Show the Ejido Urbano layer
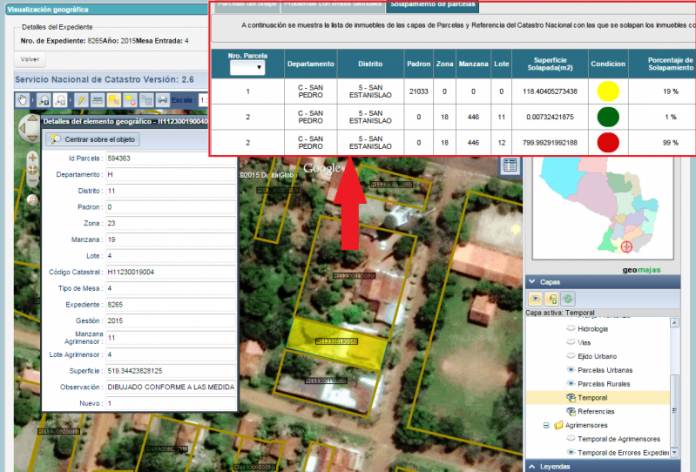This screenshot has width=696, height=472. coord(571,356)
